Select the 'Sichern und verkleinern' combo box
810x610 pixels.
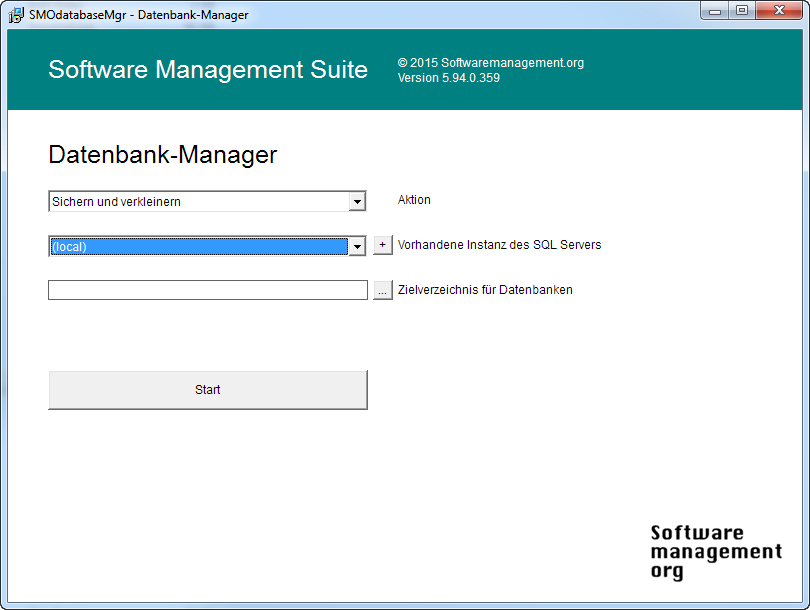tap(198, 202)
